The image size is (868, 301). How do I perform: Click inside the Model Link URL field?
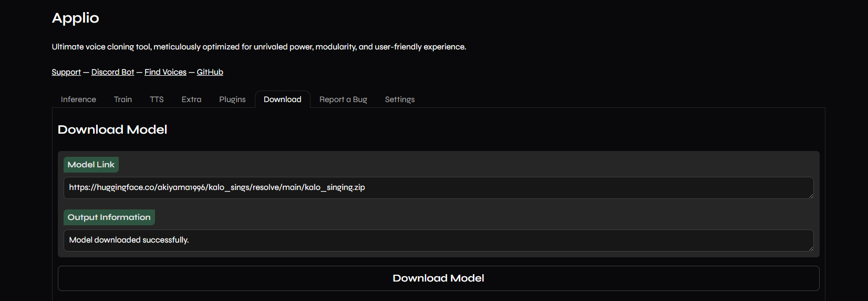tap(438, 188)
